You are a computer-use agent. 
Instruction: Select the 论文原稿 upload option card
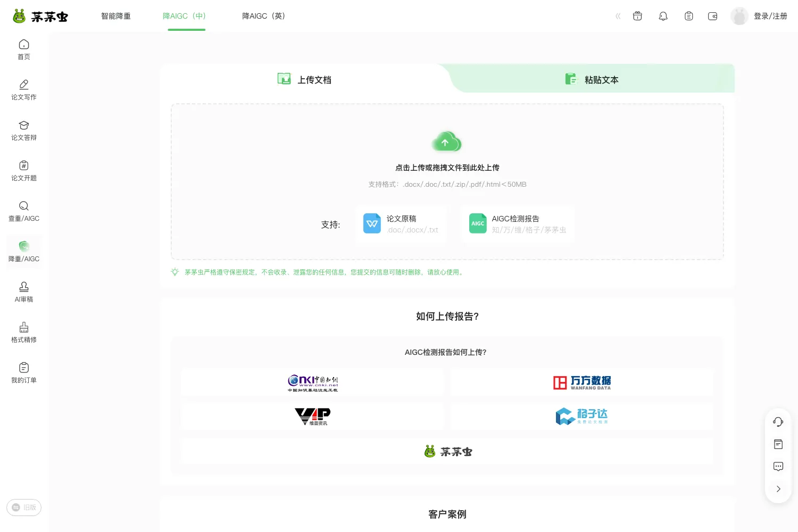401,224
